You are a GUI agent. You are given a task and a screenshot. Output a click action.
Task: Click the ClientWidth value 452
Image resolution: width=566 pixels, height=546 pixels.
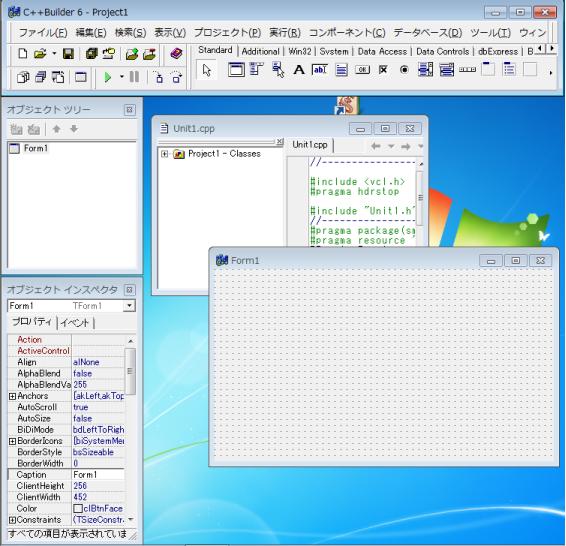coord(98,497)
